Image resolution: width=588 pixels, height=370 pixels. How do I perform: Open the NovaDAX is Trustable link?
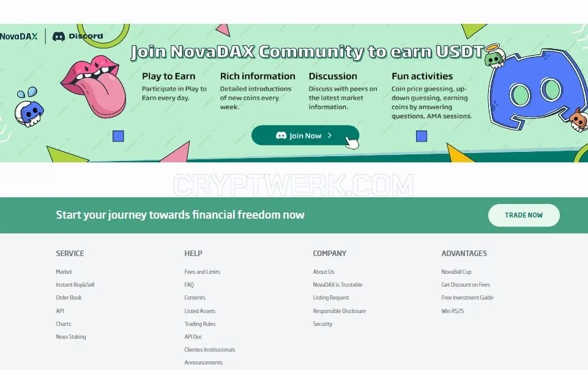click(x=338, y=285)
